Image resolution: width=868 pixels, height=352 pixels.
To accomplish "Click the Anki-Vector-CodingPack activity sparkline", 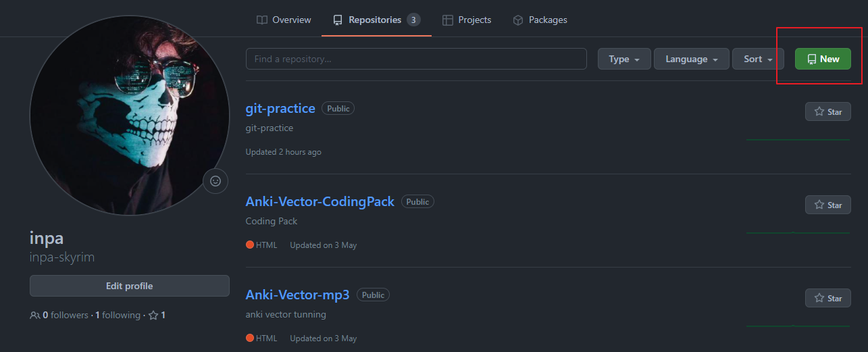I will (x=798, y=232).
